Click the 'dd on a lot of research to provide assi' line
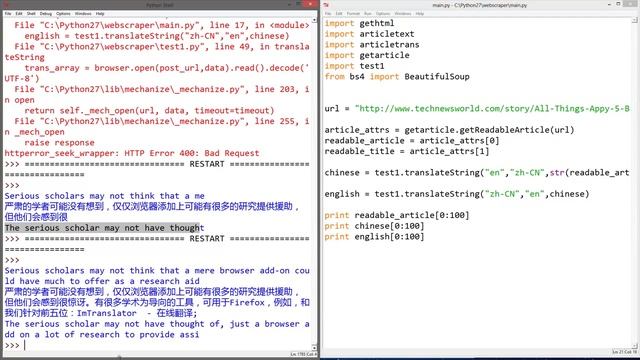Screen dimensions: 640x360 102,334
